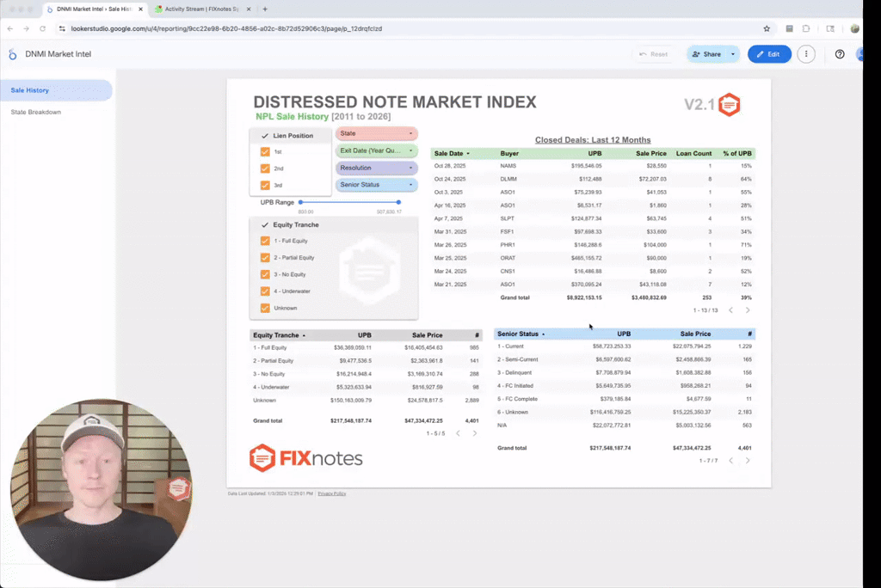Toggle all Equity Tranche header checkmark
Viewport: 881px width, 588px height.
point(265,224)
